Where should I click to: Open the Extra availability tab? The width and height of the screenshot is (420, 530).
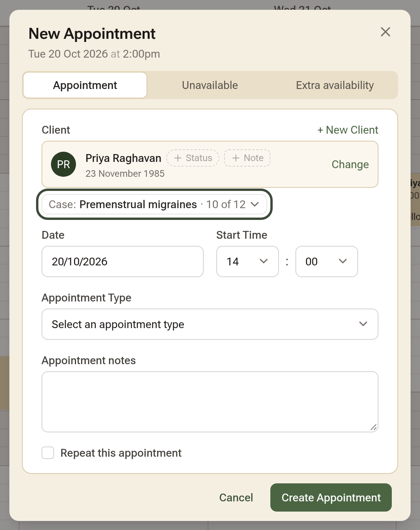point(335,85)
